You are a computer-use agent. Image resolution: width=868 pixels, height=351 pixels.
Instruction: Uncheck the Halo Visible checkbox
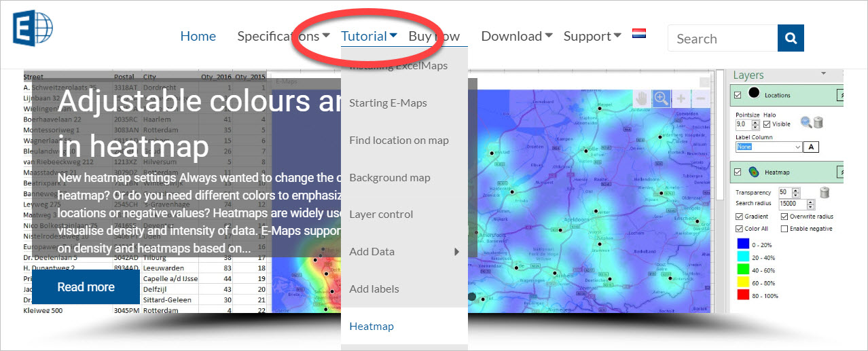(767, 124)
